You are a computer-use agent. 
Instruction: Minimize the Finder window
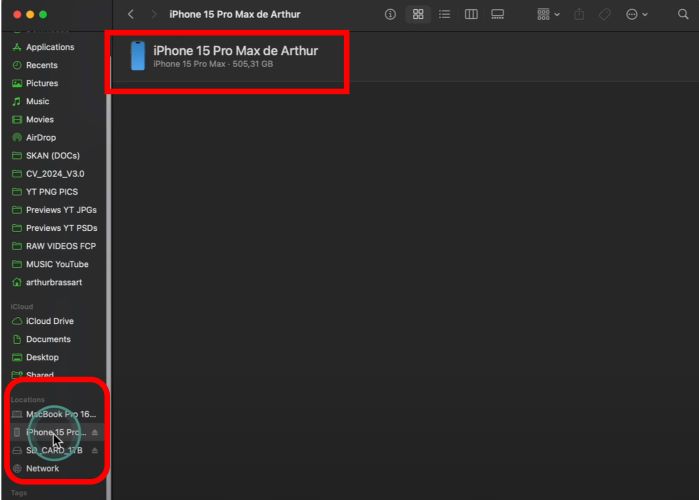(30, 14)
